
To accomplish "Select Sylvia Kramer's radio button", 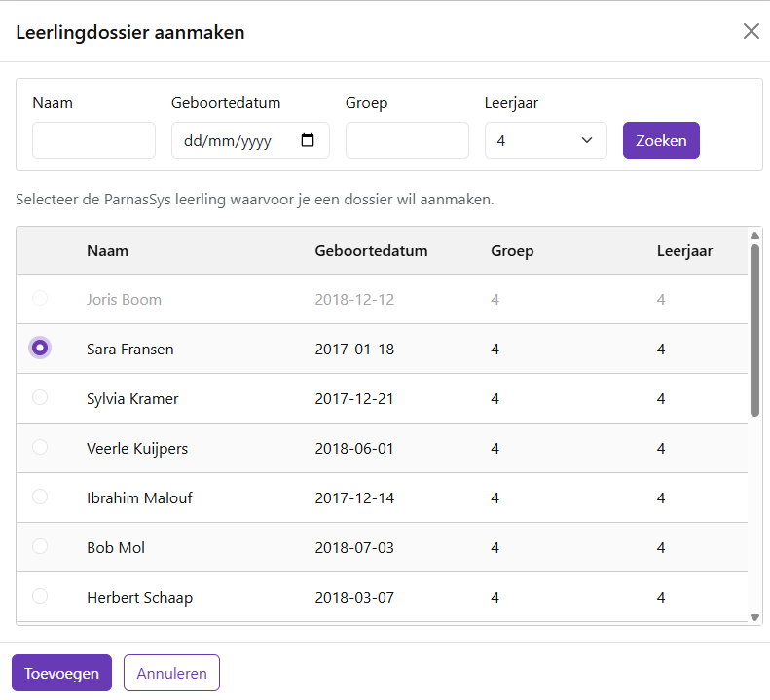I will [x=40, y=397].
